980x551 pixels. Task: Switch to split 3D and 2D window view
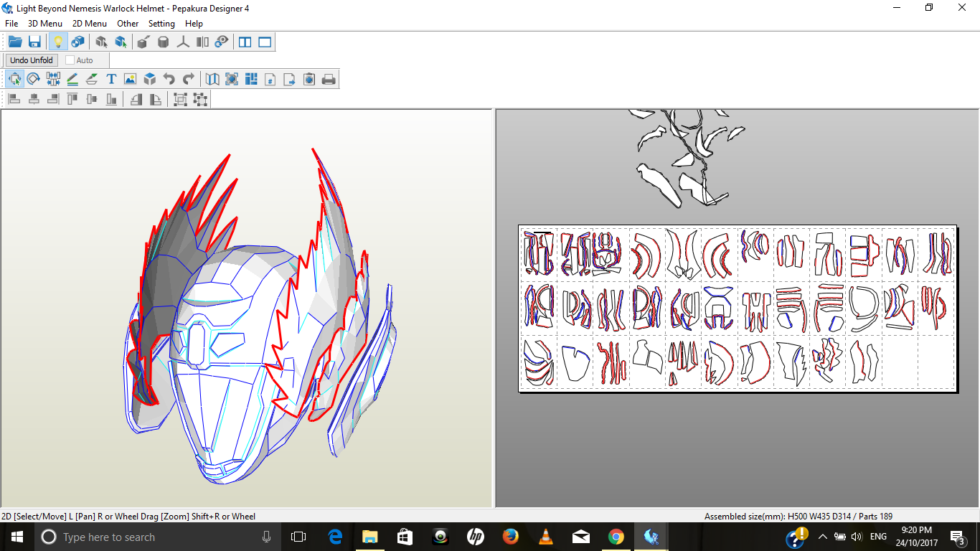[245, 42]
